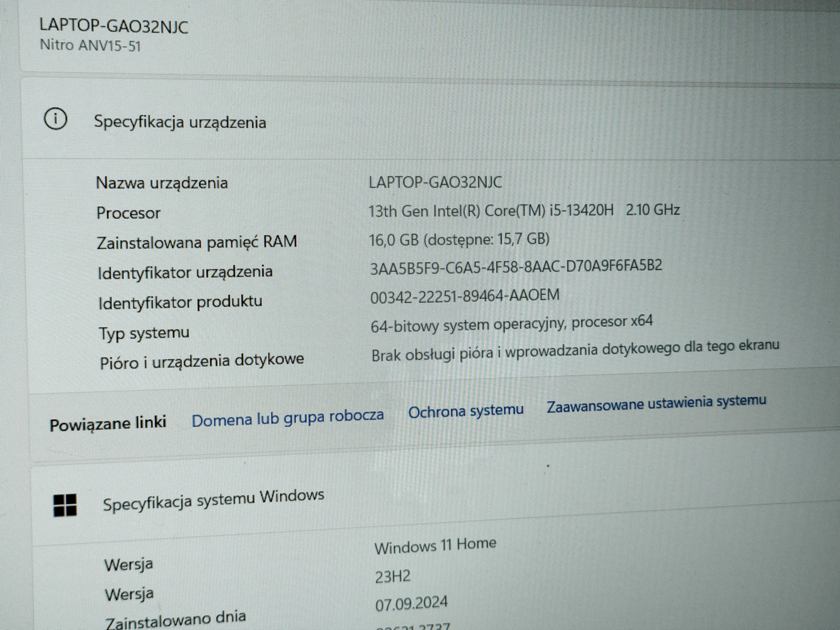Select the Windows 11 Home value

435,546
